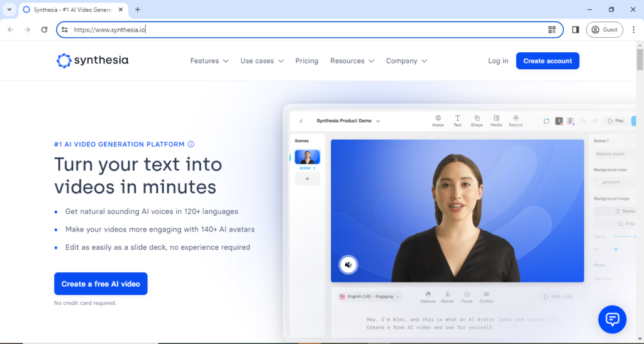Screen dimensions: 644x344
Task: Go to the Pricing page
Action: click(x=307, y=61)
